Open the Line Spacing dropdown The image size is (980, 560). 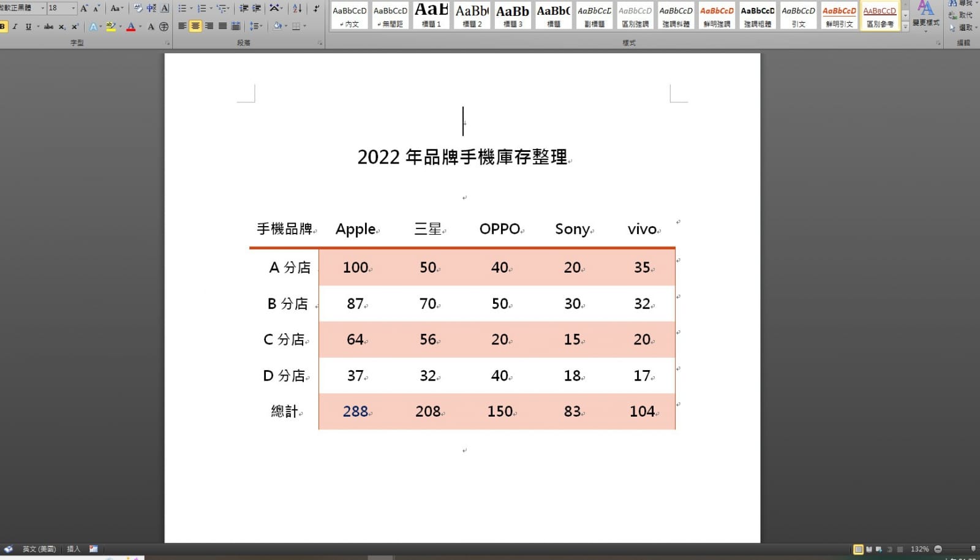256,26
